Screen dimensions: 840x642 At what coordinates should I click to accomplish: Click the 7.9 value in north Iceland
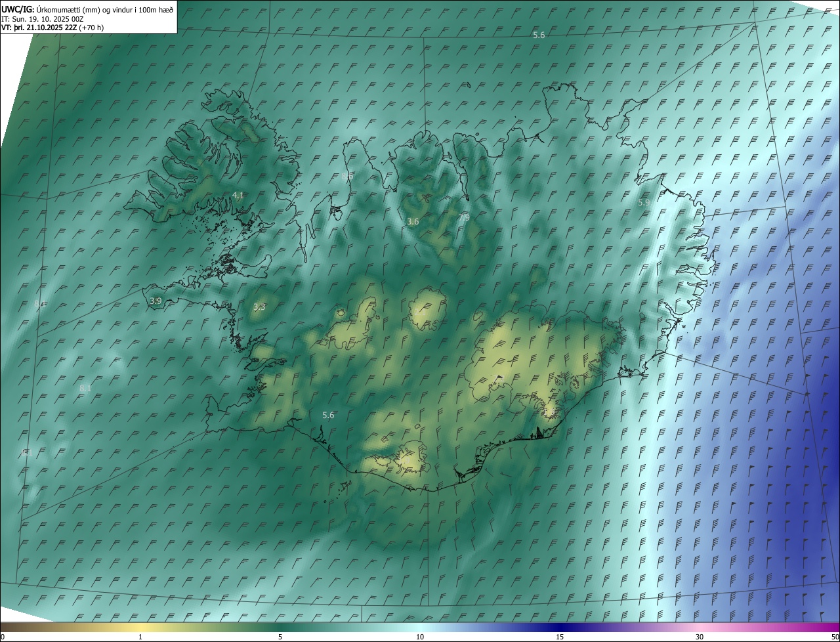[464, 217]
